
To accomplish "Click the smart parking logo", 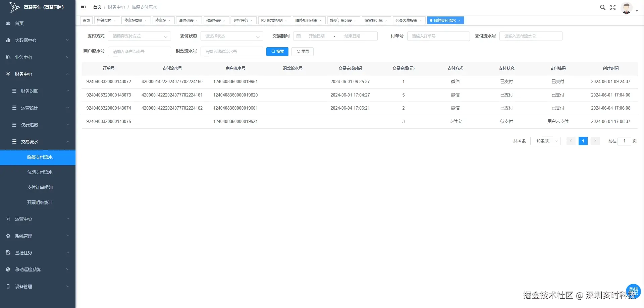I will tap(14, 7).
